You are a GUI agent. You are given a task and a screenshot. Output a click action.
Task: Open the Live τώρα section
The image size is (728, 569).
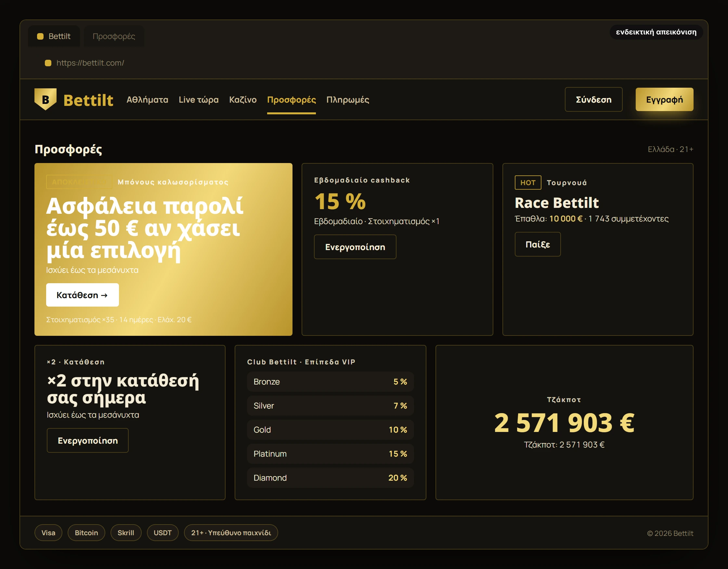tap(199, 100)
